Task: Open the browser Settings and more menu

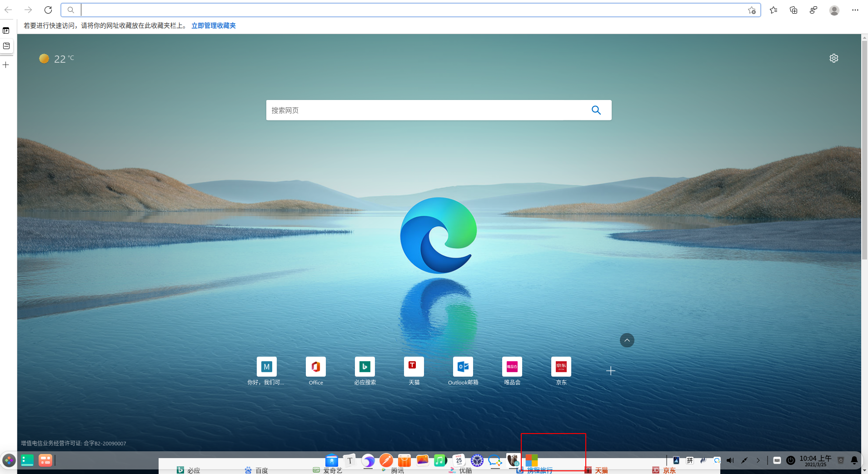Action: (855, 10)
